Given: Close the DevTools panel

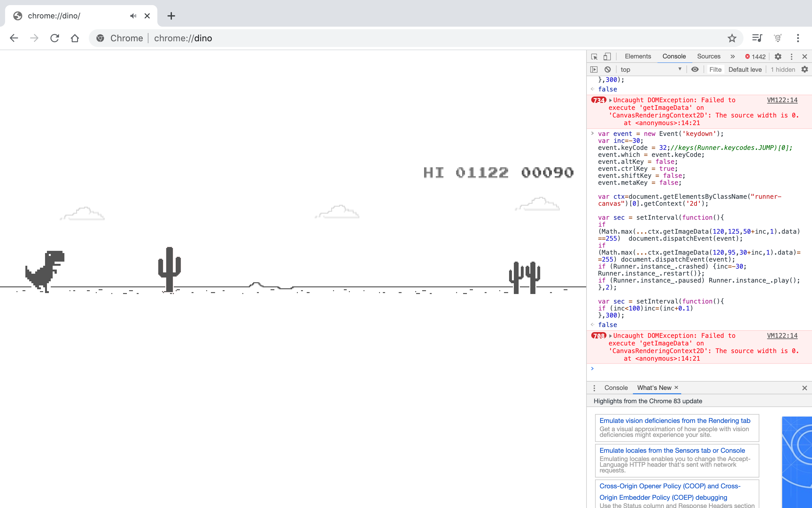Looking at the screenshot, I should point(804,57).
